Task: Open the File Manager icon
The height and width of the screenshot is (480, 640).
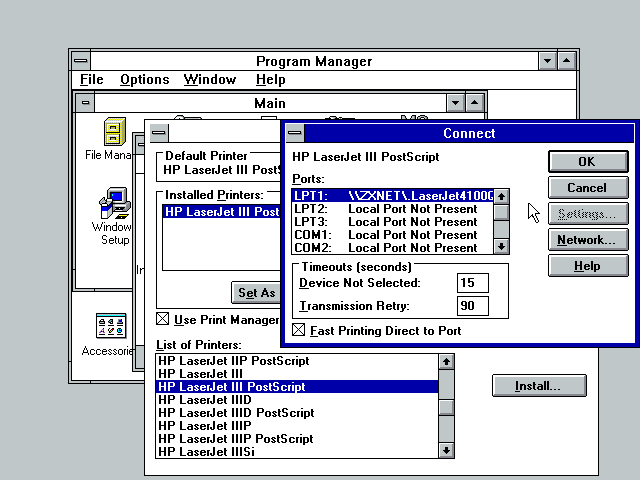Action: click(x=114, y=133)
